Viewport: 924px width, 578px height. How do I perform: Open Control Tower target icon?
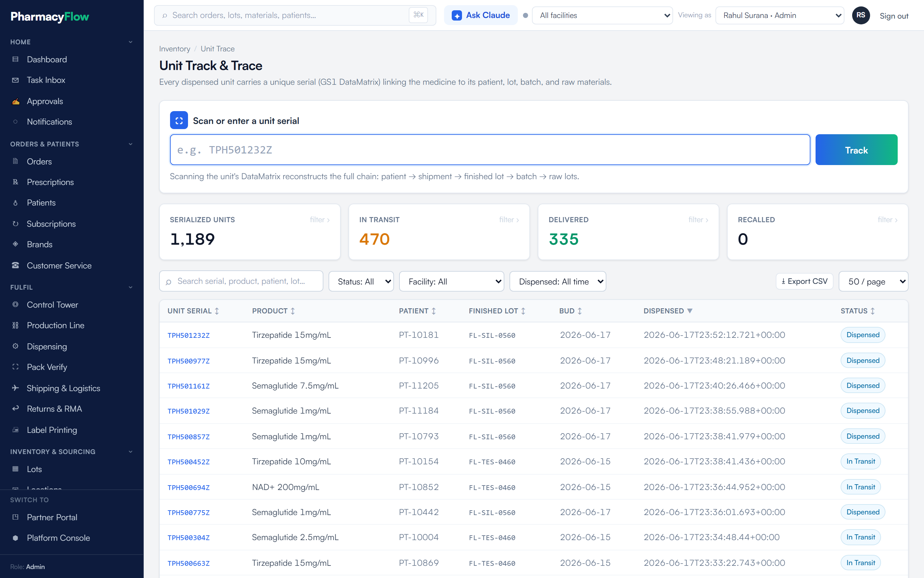coord(15,305)
